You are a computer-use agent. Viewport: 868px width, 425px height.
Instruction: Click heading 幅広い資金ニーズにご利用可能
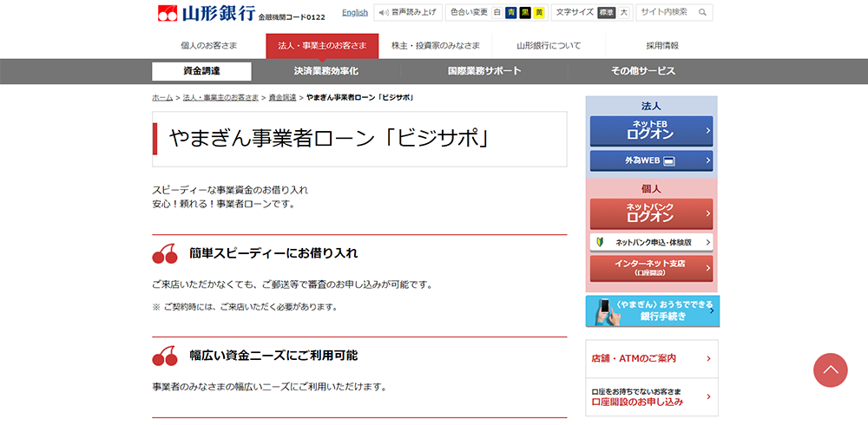pyautogui.click(x=273, y=356)
